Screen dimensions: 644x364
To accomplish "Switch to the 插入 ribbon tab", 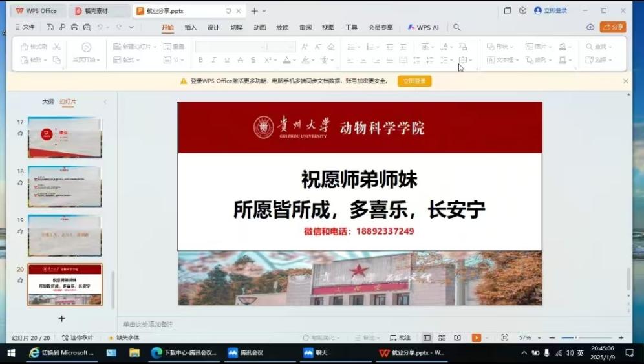I will 190,27.
